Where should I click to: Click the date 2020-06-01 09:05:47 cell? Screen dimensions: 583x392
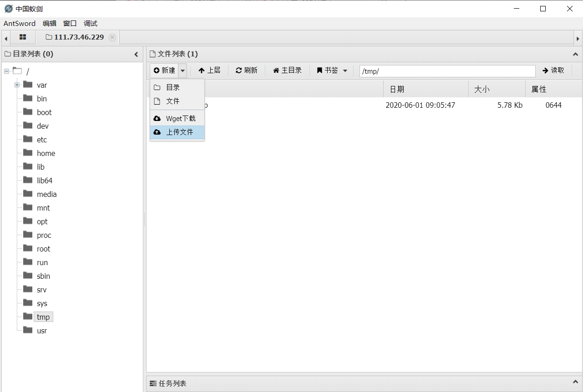click(x=421, y=105)
